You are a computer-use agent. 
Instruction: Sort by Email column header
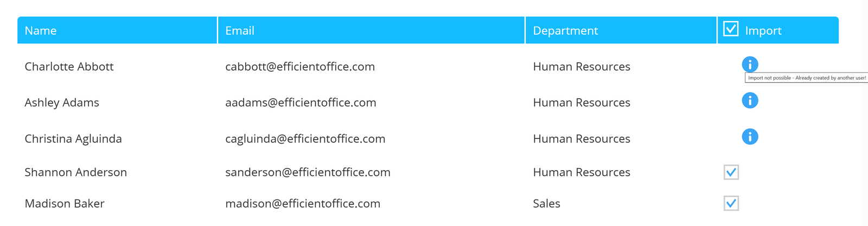pyautogui.click(x=240, y=31)
